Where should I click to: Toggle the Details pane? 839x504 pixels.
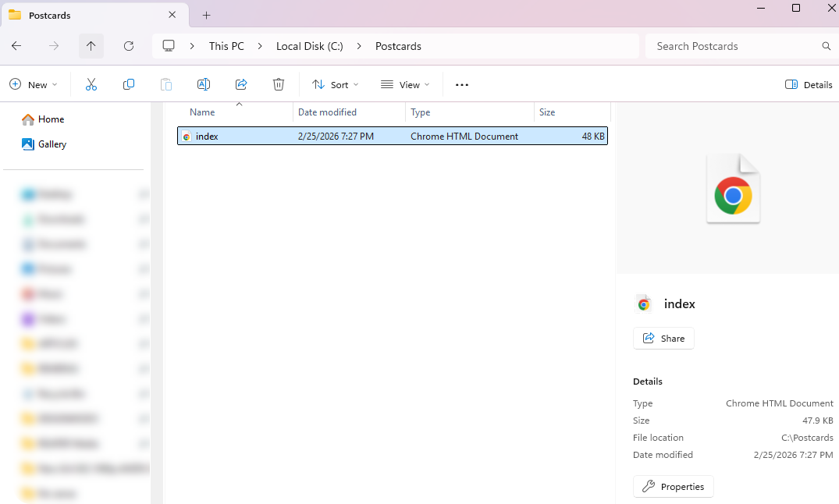pos(809,84)
